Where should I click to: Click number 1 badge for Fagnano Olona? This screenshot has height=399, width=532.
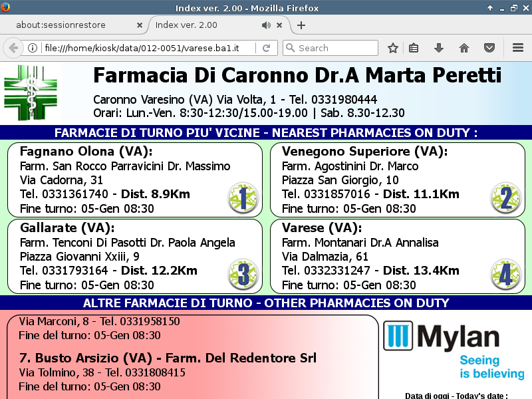(x=243, y=198)
